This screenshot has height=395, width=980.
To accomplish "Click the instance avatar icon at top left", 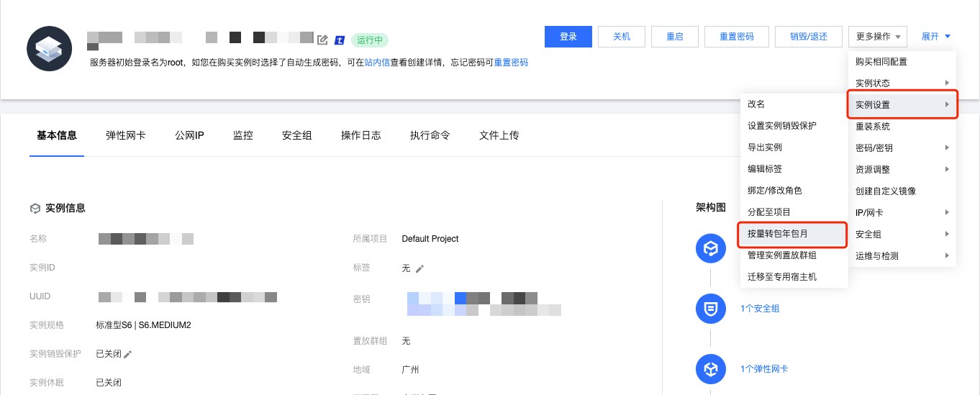I will pos(49,49).
